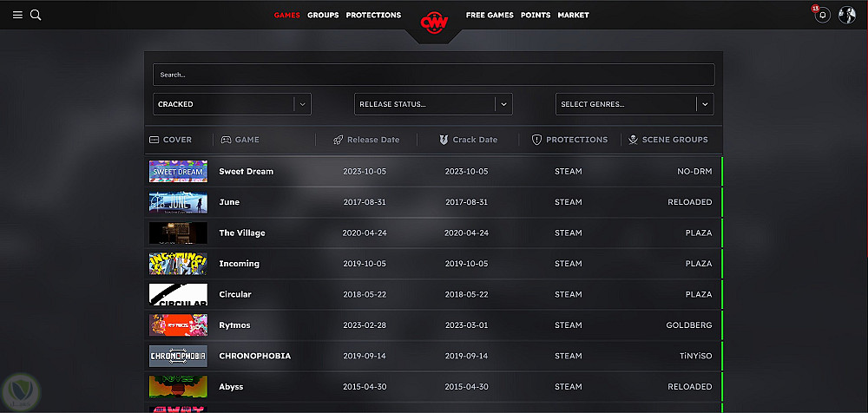This screenshot has width=868, height=413.
Task: Open the Release Status dropdown
Action: pyautogui.click(x=433, y=104)
